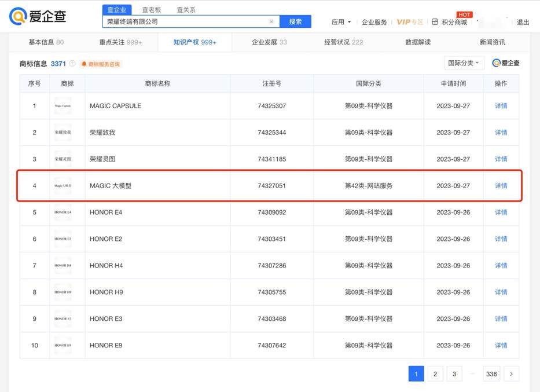Click 详情 for HONOR E9 row
Screen dimensions: 540x392
tap(501, 345)
